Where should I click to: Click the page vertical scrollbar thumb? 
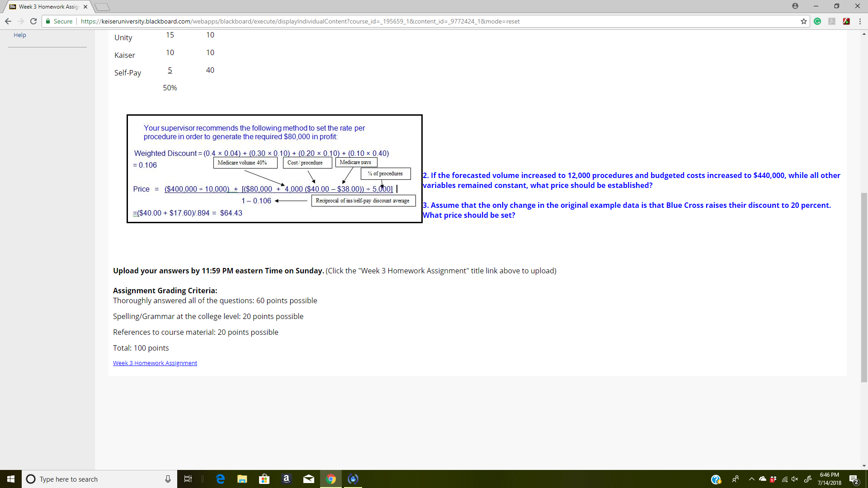[864, 287]
